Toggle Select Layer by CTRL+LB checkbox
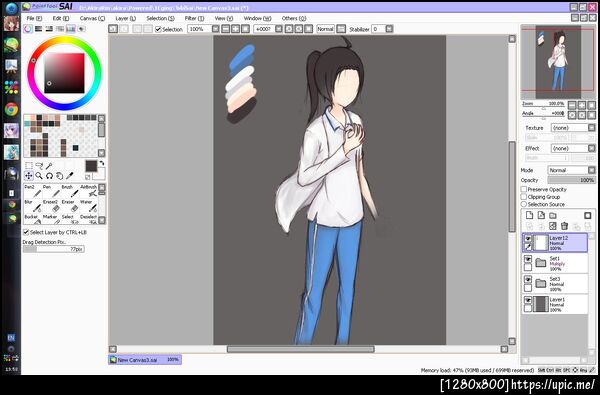 coord(26,232)
